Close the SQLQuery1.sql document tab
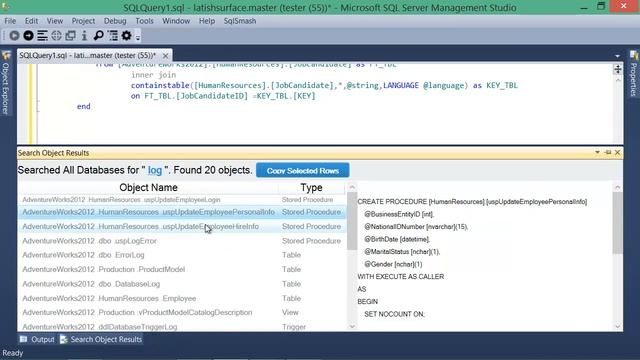640x360 pixels. [x=165, y=56]
